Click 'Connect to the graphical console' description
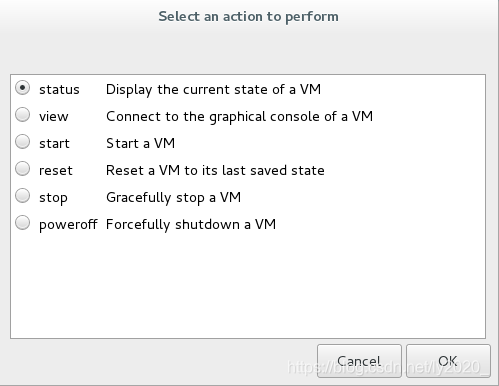Viewport: 499px width, 386px height. [239, 117]
